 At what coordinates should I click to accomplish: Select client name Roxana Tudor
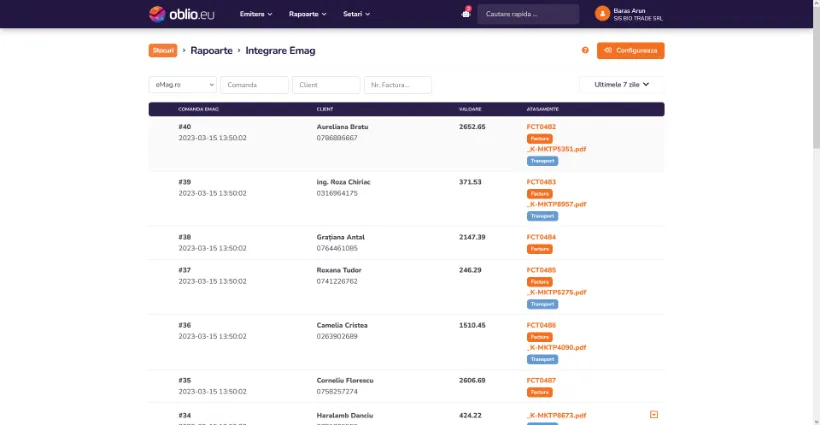click(x=339, y=270)
